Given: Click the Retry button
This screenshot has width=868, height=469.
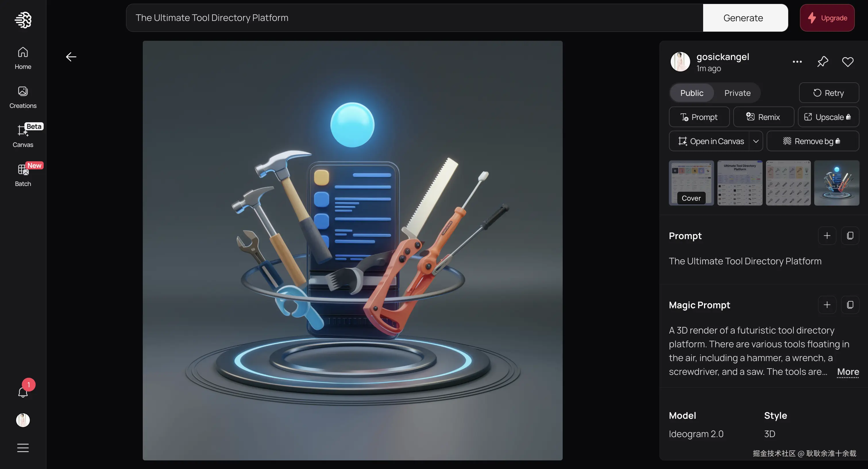Looking at the screenshot, I should [x=829, y=93].
